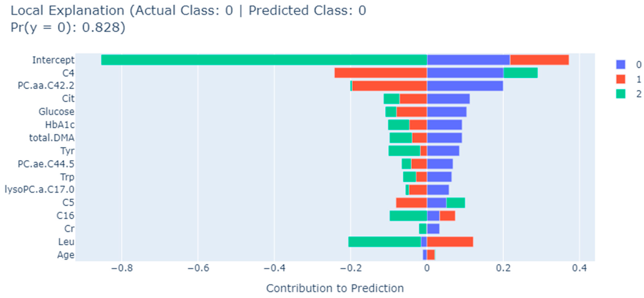Click the lysoPC.a.C17.0 y-axis label

coord(40,189)
